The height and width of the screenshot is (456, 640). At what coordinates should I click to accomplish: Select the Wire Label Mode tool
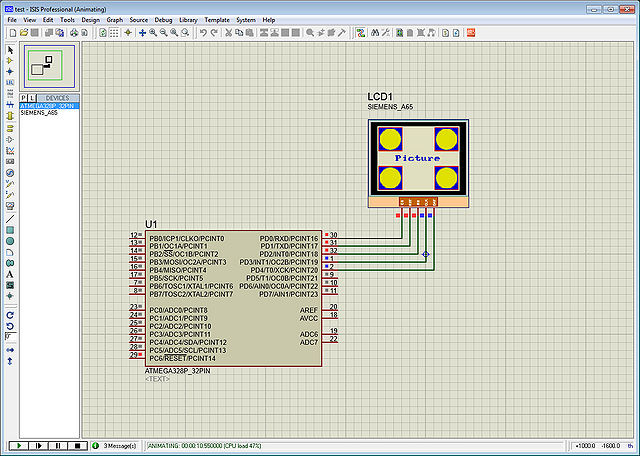click(10, 82)
